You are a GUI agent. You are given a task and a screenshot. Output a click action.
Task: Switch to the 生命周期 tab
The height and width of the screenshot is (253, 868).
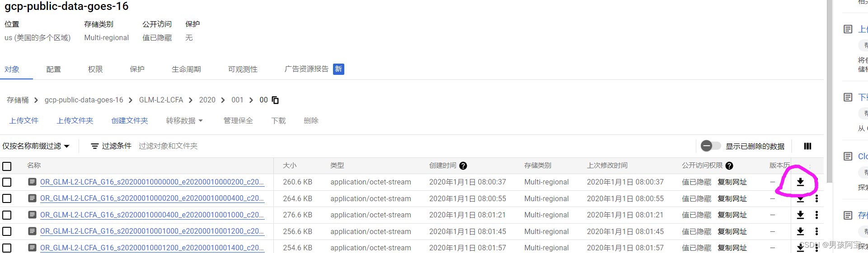click(186, 69)
